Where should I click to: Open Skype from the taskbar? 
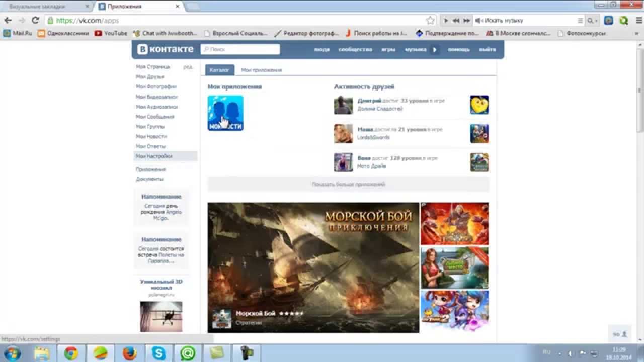click(x=158, y=353)
